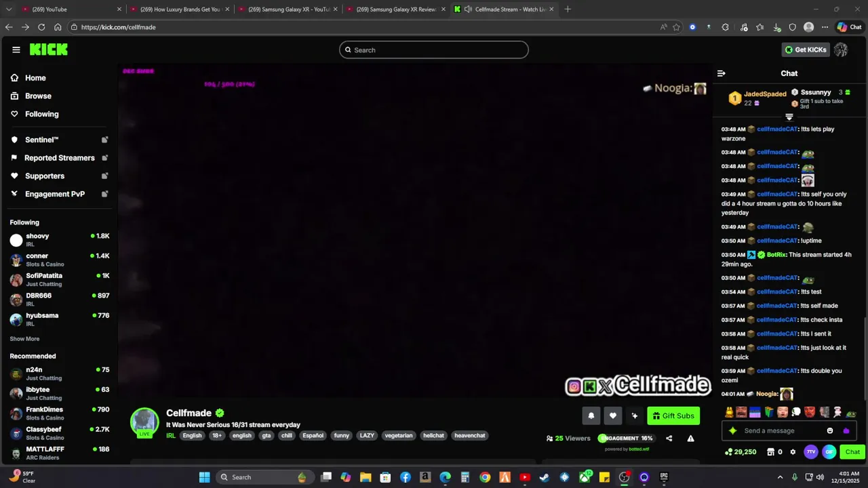Open the user profile avatar beside Get KICKs
Image resolution: width=868 pixels, height=488 pixels.
841,49
